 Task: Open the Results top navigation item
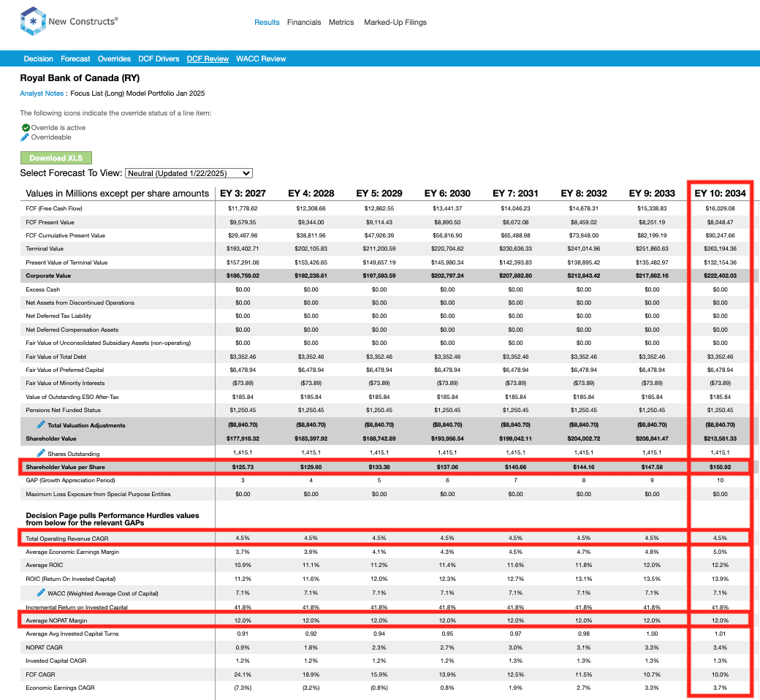[x=267, y=23]
